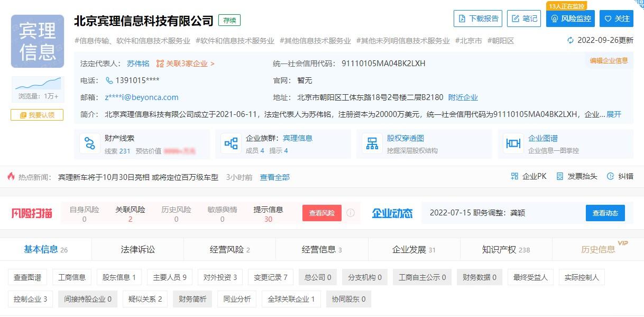
Task: Switch to 历史信息 VIP tab
Action: [598, 249]
